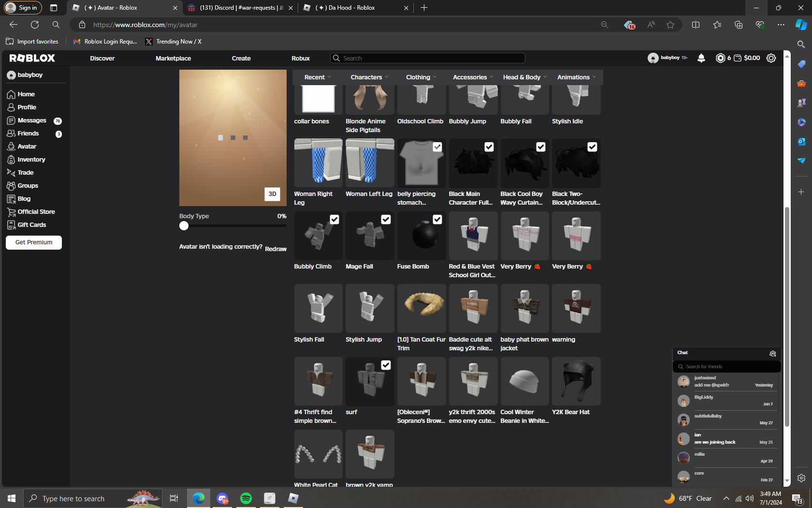The image size is (812, 508).
Task: Open the Import favorites bookmark
Action: (32, 42)
